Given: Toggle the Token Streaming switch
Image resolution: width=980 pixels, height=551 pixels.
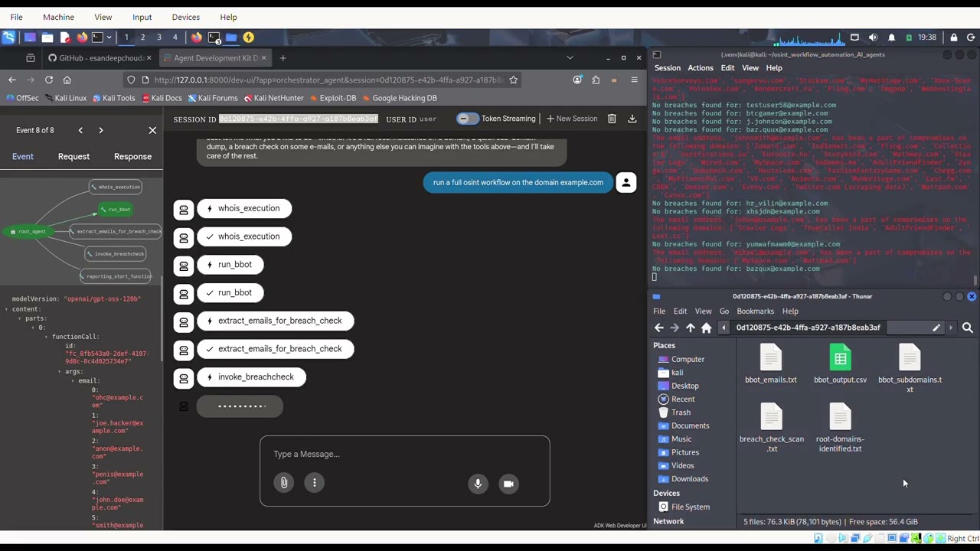Looking at the screenshot, I should tap(467, 119).
